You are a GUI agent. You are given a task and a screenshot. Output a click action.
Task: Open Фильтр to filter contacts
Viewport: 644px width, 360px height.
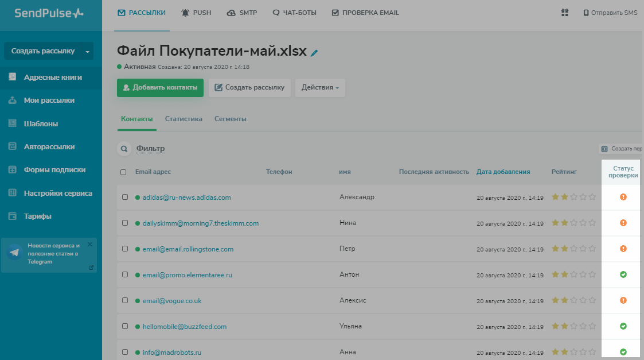coord(150,149)
